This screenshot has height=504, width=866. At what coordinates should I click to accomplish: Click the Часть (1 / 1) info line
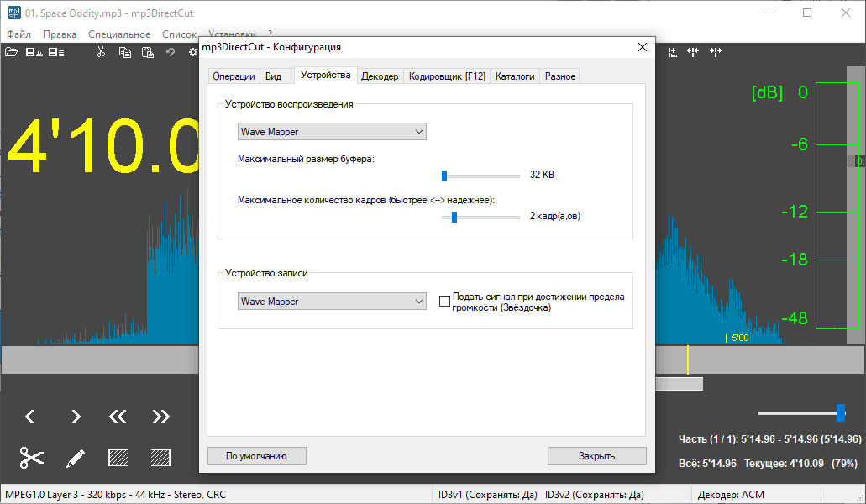(770, 438)
